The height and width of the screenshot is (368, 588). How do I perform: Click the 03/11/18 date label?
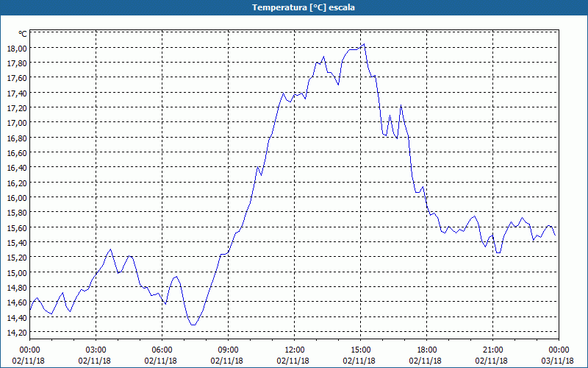pos(558,361)
